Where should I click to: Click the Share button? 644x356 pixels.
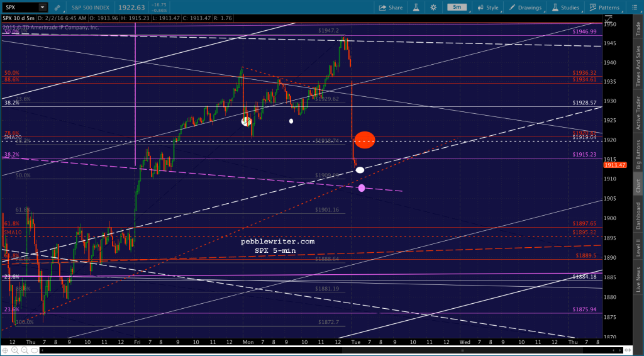[391, 8]
